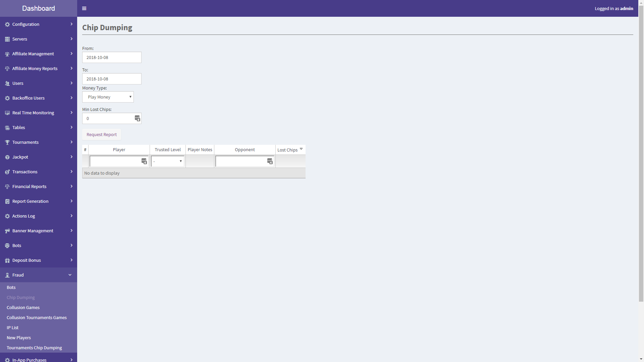Click the Transactions icon in sidebar
The height and width of the screenshot is (362, 644).
tap(7, 172)
